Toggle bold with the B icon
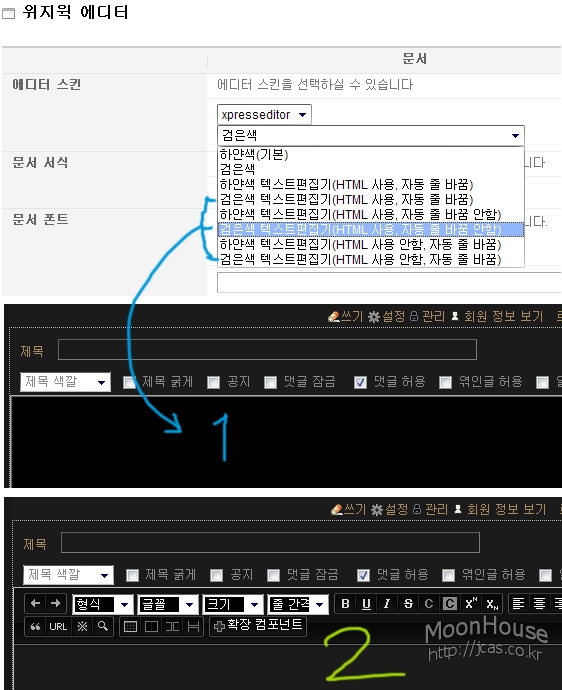The image size is (562, 690). tap(345, 604)
